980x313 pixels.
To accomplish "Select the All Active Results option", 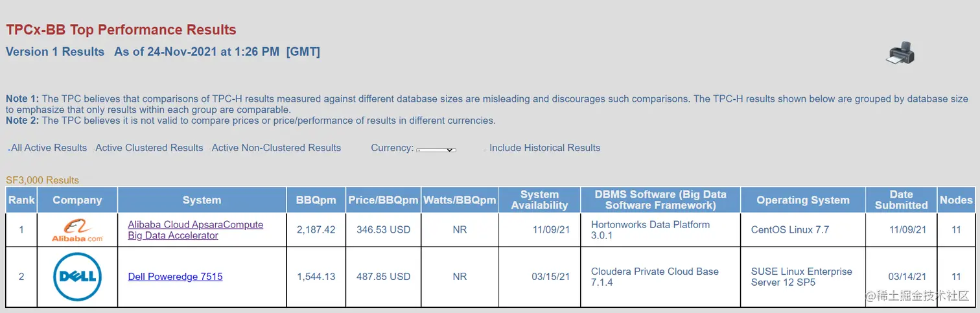I will click(x=49, y=148).
